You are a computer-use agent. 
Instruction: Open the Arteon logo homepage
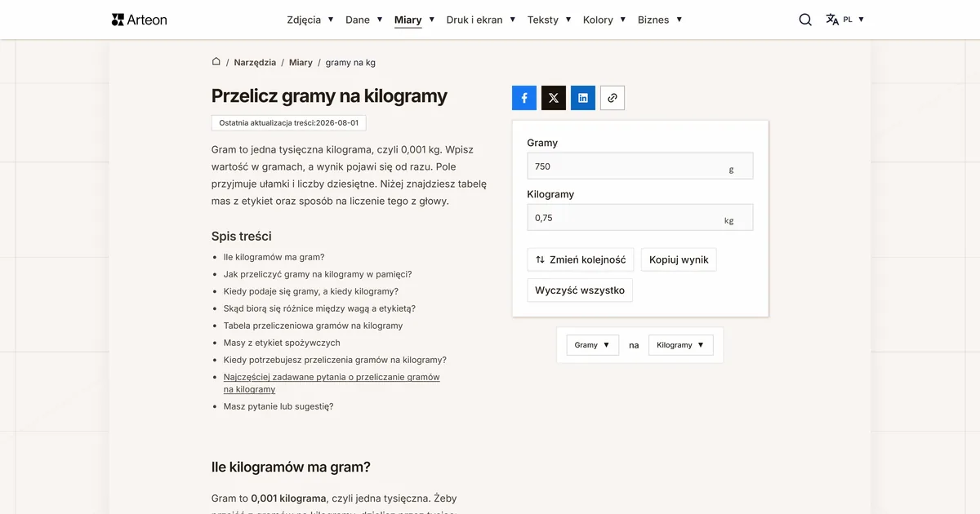point(139,20)
